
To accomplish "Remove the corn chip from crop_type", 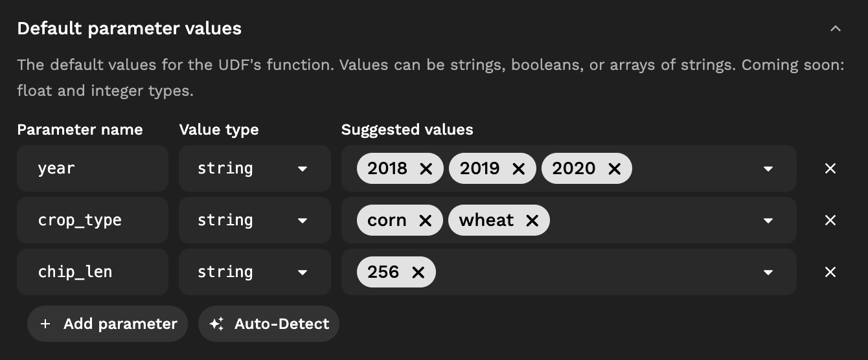I will [x=425, y=221].
